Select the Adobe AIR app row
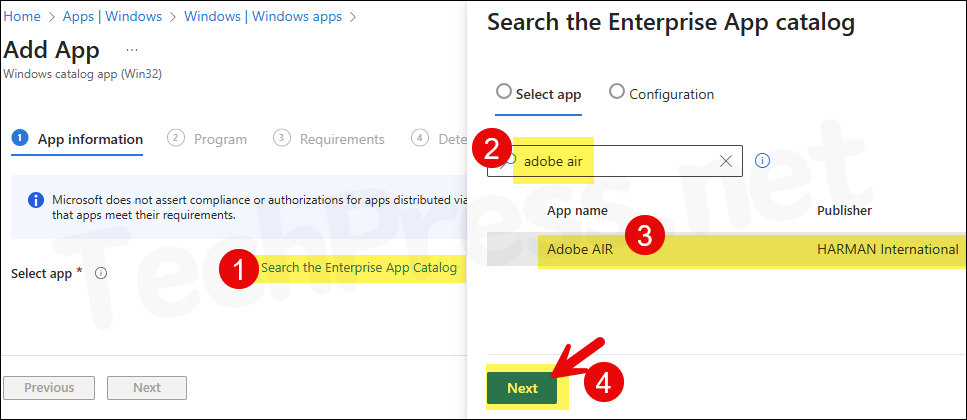 point(726,249)
